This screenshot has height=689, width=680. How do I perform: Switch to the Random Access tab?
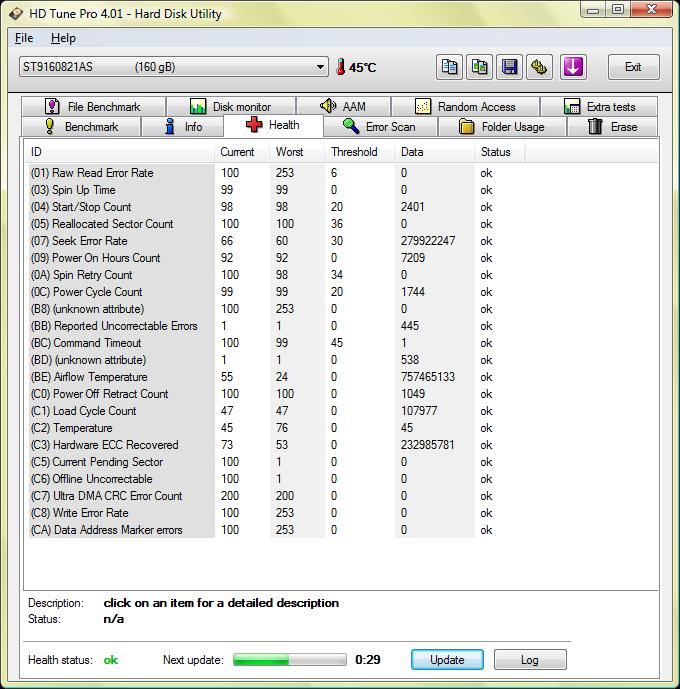(465, 106)
